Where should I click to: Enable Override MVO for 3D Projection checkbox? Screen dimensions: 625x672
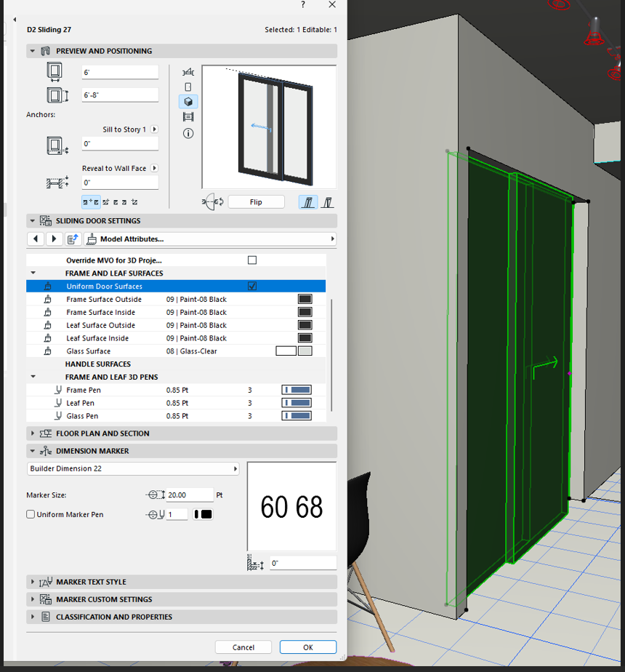pos(252,260)
